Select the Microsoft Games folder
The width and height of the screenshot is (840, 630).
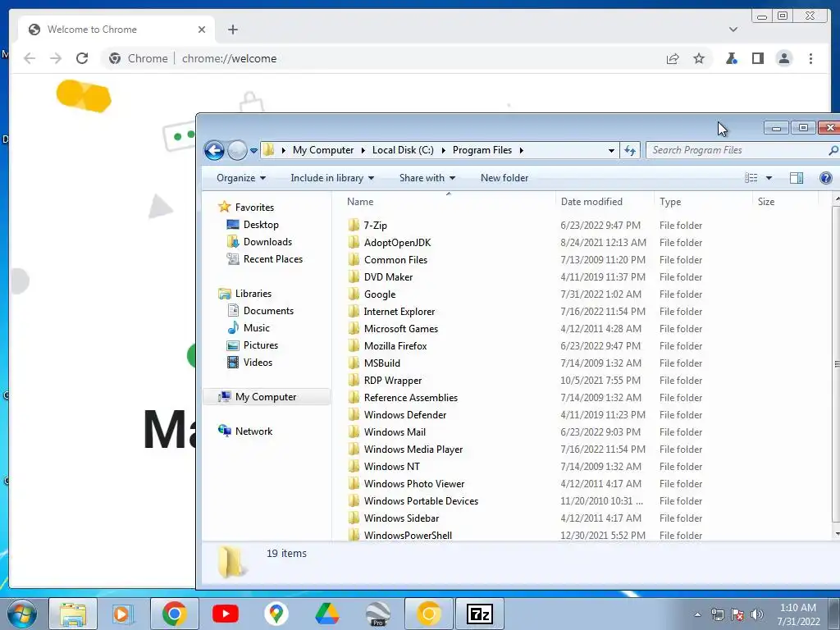tap(400, 328)
